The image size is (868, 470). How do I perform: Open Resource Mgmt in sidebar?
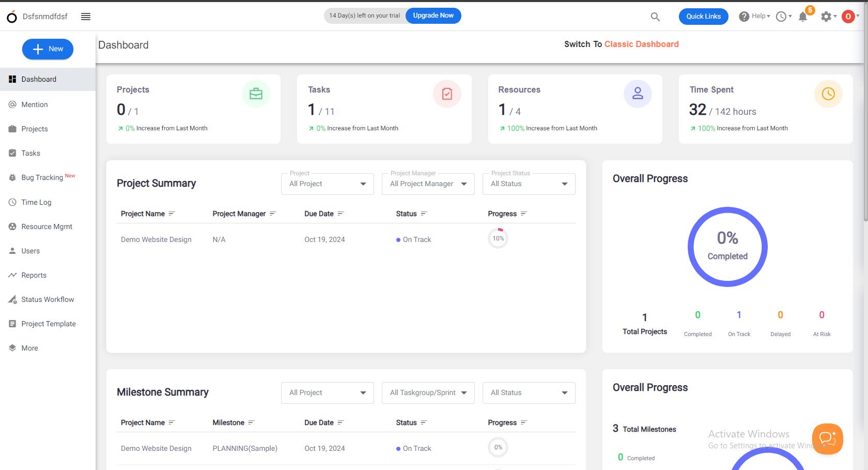pyautogui.click(x=48, y=226)
